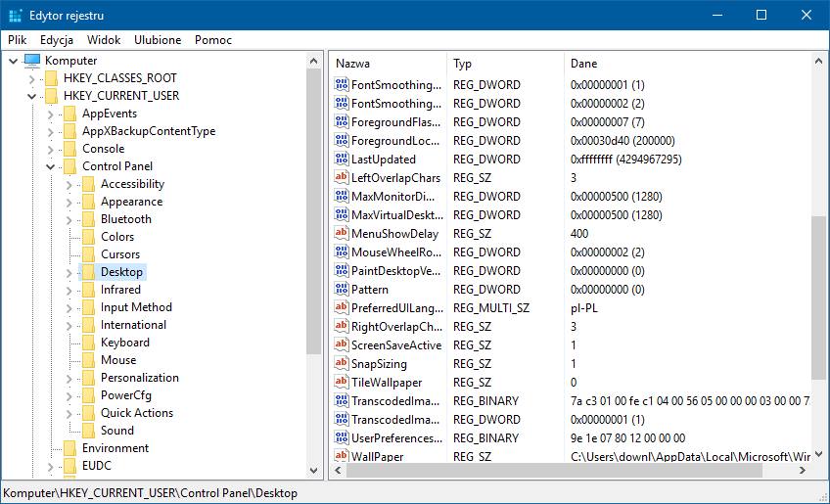Click the pl-PL data value
Viewport: 830px width, 504px height.
coord(584,307)
